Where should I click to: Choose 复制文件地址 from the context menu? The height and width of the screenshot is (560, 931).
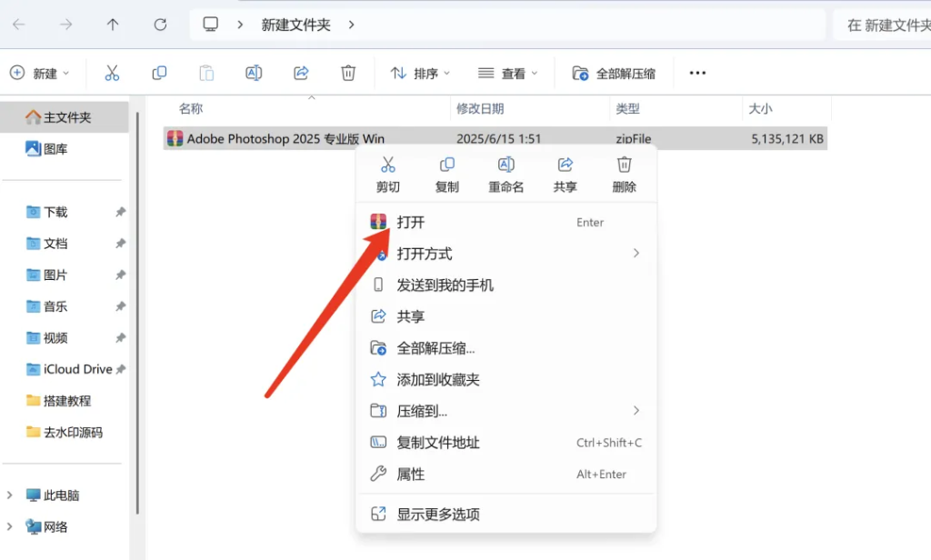coord(506,443)
